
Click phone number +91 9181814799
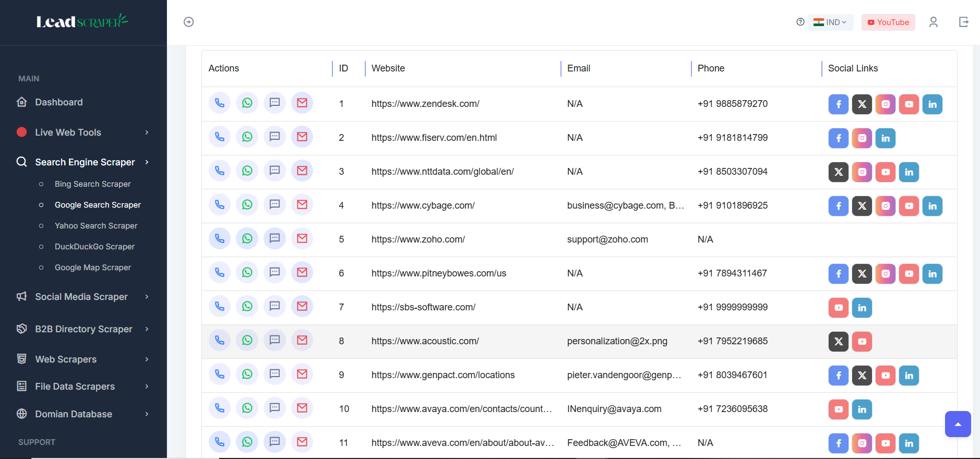tap(733, 138)
